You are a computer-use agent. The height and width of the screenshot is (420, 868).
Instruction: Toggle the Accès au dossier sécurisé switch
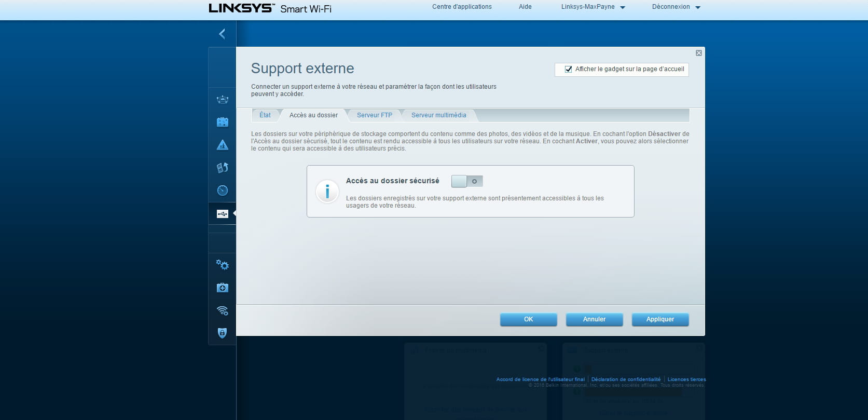click(467, 181)
